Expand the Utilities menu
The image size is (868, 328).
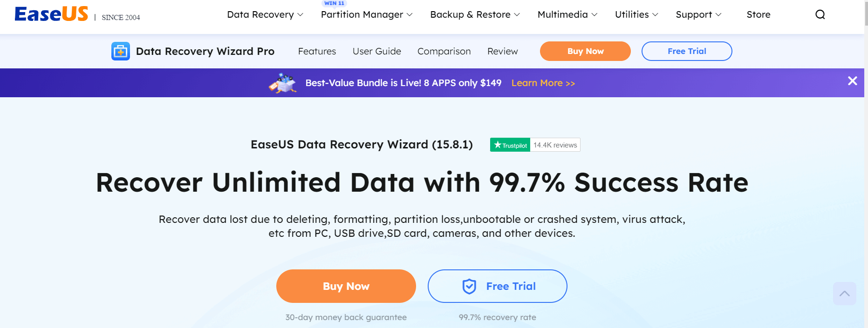636,14
